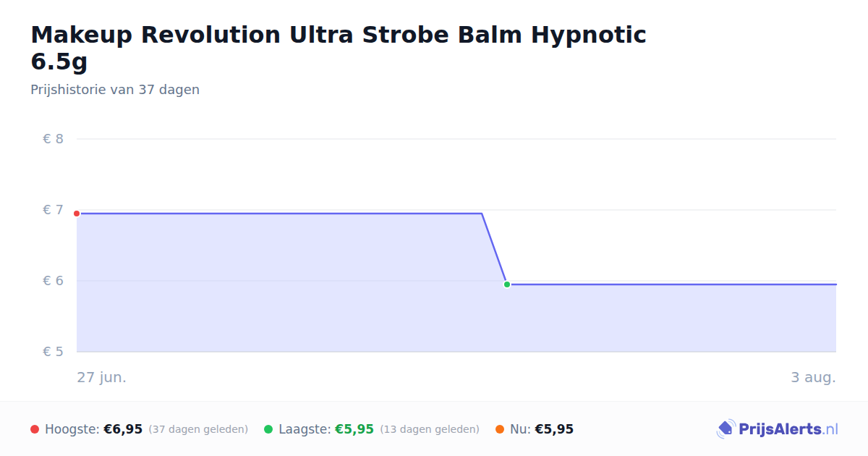Click the red highest price dot on chart
868x456 pixels.
77,214
